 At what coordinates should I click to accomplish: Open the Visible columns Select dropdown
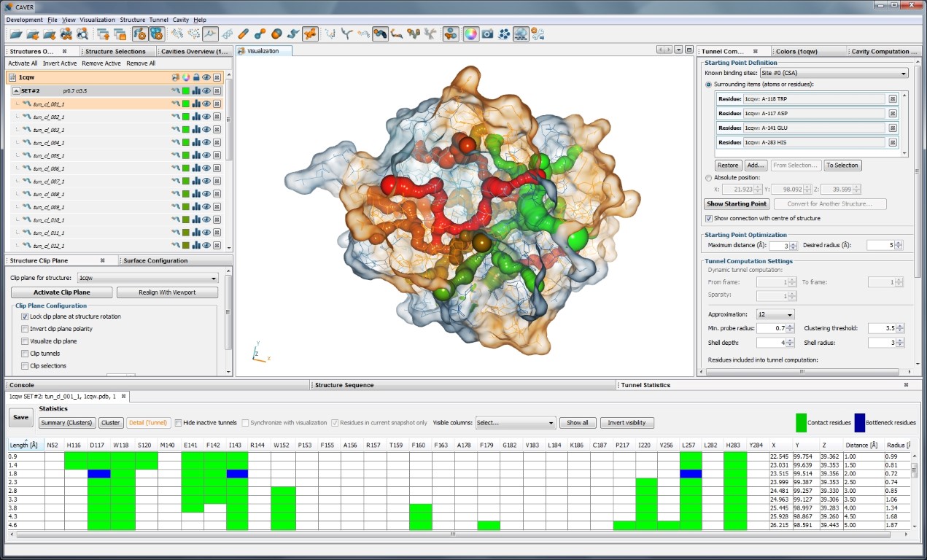tap(515, 423)
